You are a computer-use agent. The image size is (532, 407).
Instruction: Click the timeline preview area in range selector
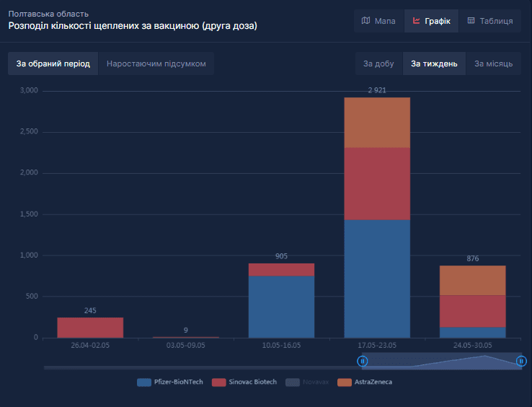coord(442,361)
